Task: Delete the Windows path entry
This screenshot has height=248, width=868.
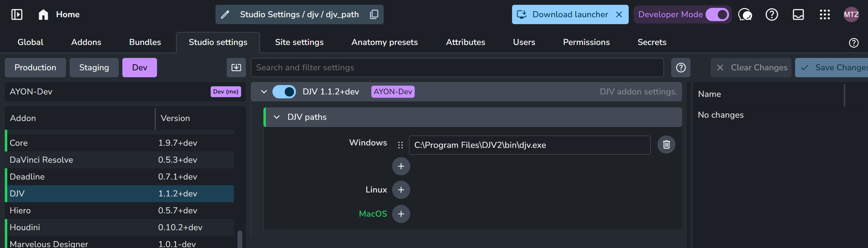Action: (x=666, y=145)
